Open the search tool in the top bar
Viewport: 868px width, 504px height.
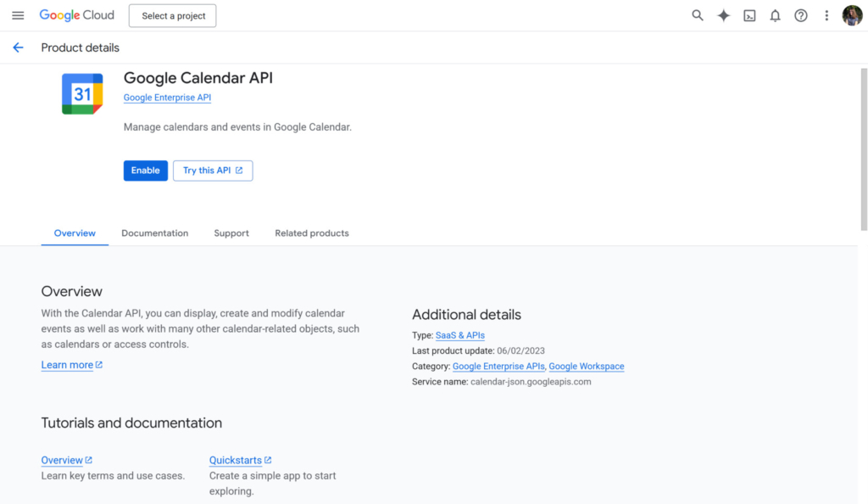(x=697, y=14)
